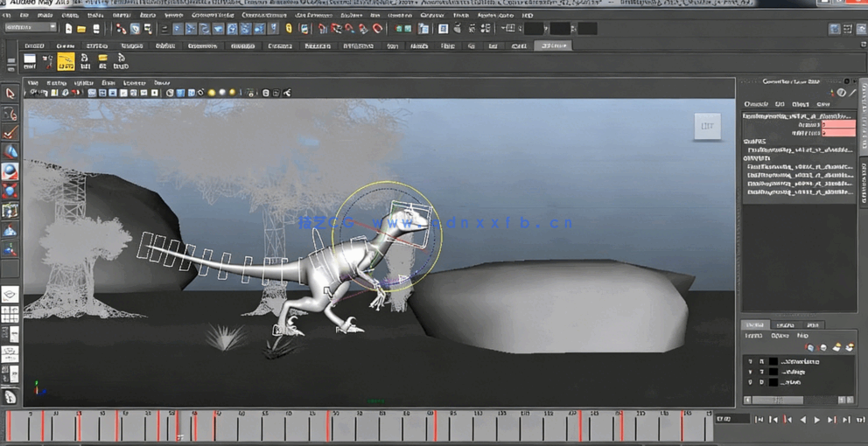The image size is (868, 446).
Task: Expand the SHAPES section in Channel Box
Action: (x=753, y=141)
